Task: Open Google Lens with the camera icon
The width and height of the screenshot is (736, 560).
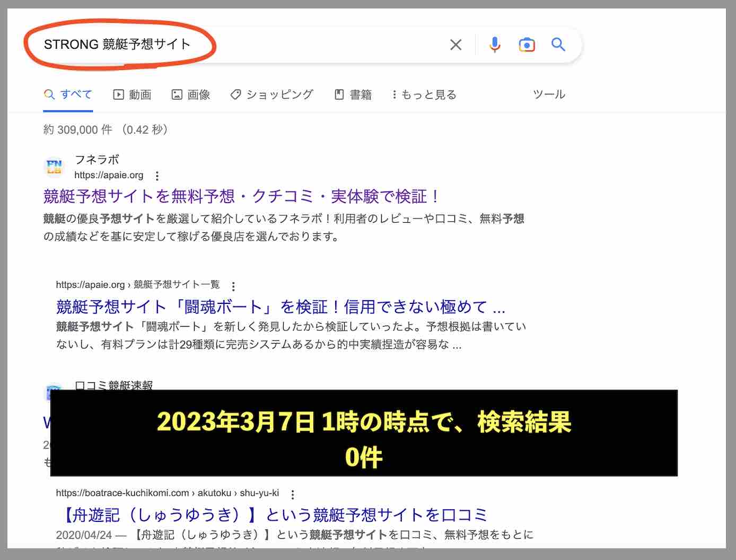Action: click(527, 45)
